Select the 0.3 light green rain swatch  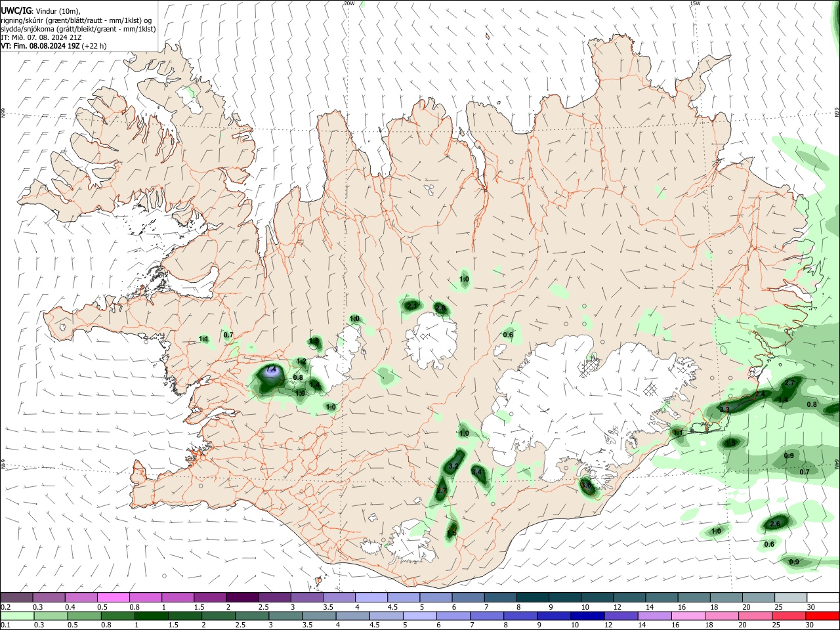point(50,616)
